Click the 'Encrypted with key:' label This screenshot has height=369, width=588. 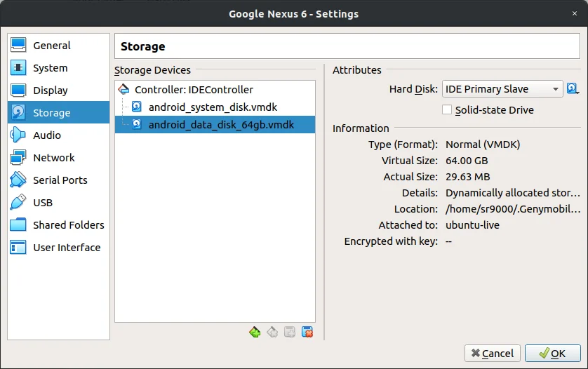(391, 241)
